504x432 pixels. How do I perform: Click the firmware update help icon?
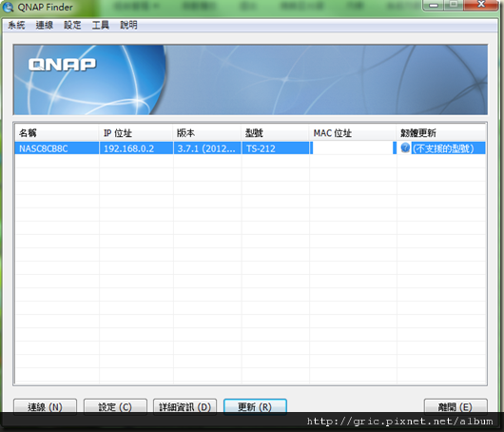click(405, 148)
